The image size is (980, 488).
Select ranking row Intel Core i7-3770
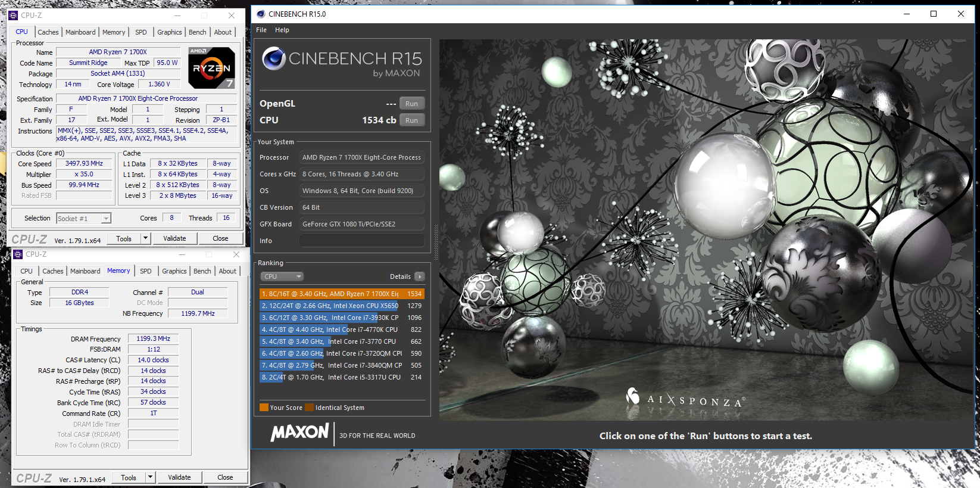pyautogui.click(x=342, y=341)
